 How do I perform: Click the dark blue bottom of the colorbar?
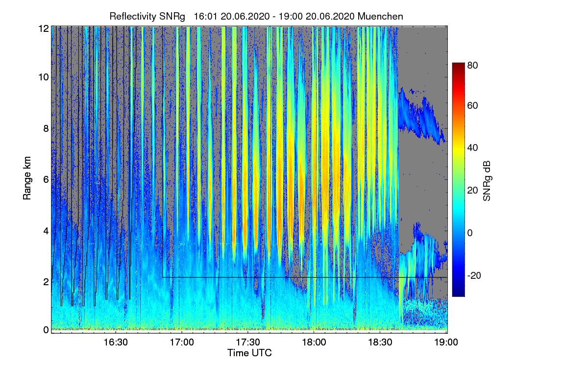coord(458,293)
